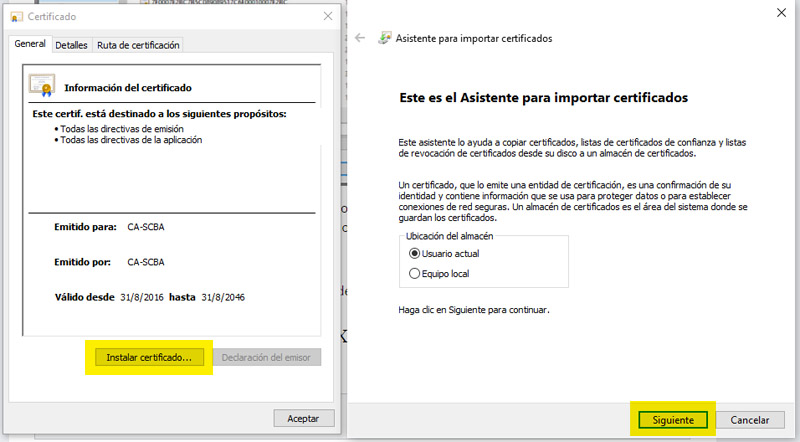Open the Detalles tab
The width and height of the screenshot is (800, 442).
tap(71, 45)
